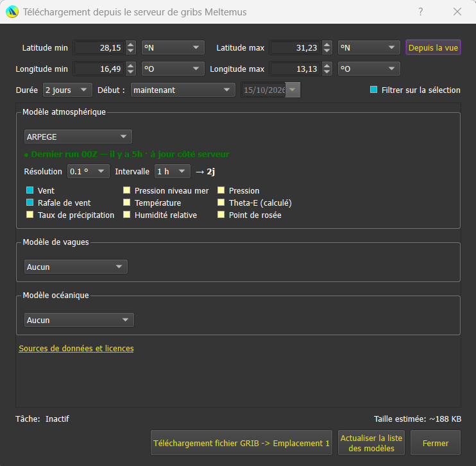Enable the Point de rosée checkbox
The image size is (476, 466).
[221, 215]
